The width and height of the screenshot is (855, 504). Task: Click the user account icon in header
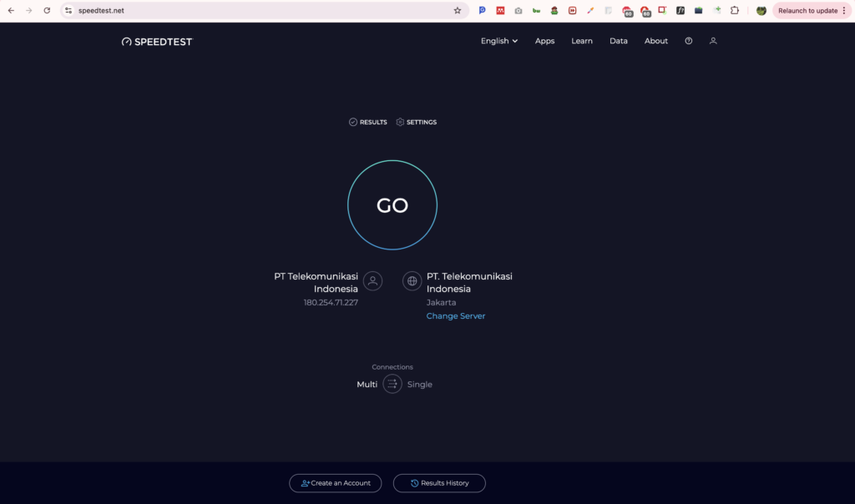click(713, 41)
